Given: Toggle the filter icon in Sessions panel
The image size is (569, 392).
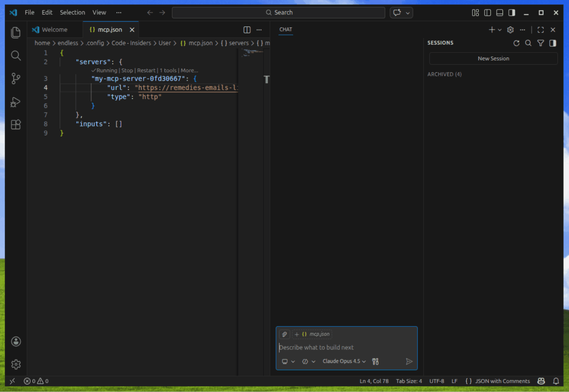Looking at the screenshot, I should coord(539,43).
